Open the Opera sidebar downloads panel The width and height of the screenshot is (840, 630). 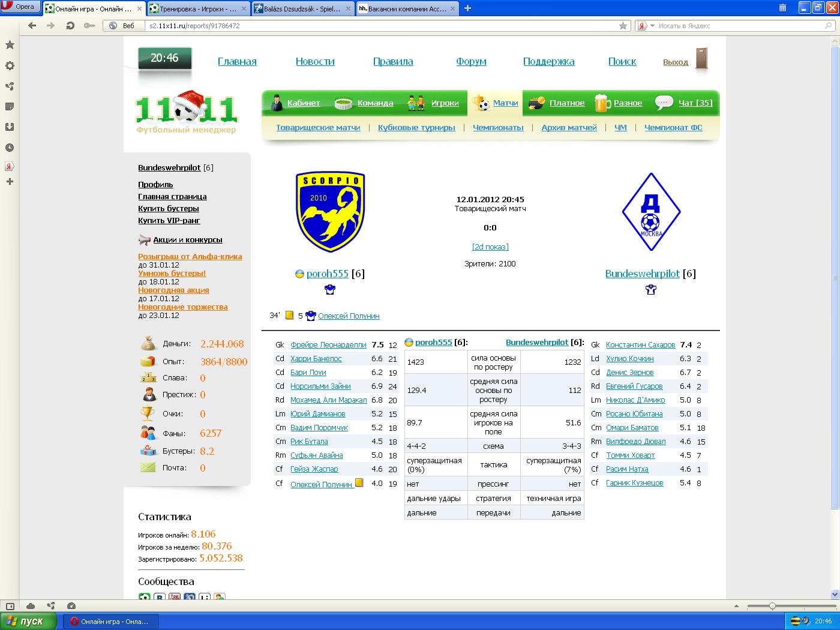point(10,127)
